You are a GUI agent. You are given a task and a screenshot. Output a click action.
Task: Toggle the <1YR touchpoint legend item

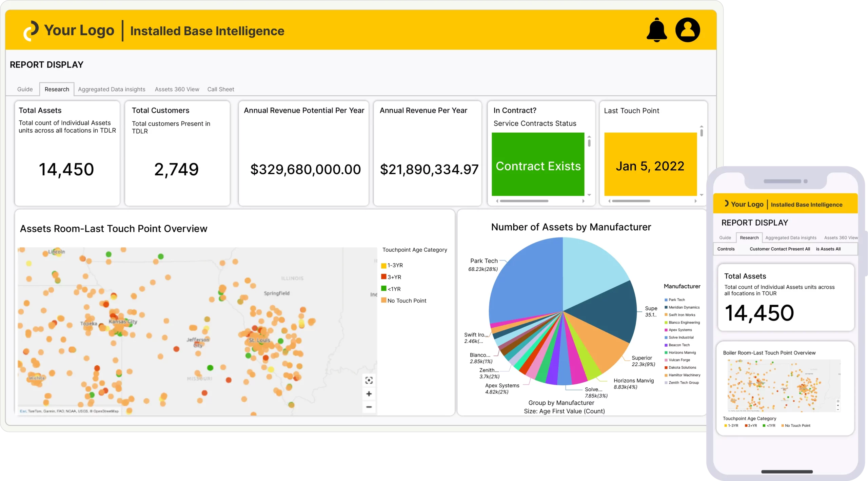tap(391, 289)
